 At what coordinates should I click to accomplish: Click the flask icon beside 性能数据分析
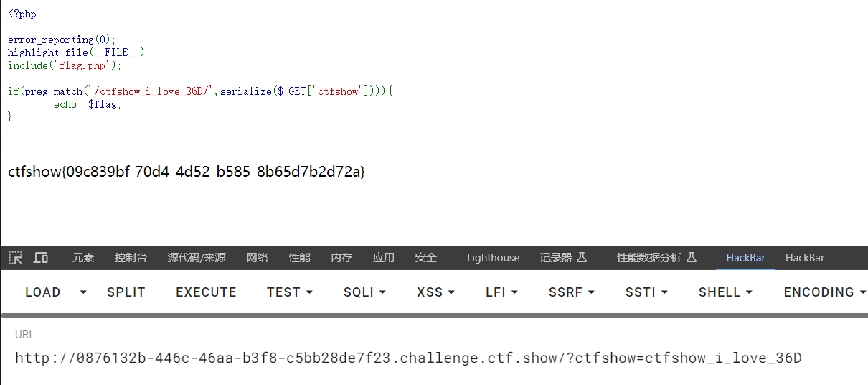click(692, 257)
